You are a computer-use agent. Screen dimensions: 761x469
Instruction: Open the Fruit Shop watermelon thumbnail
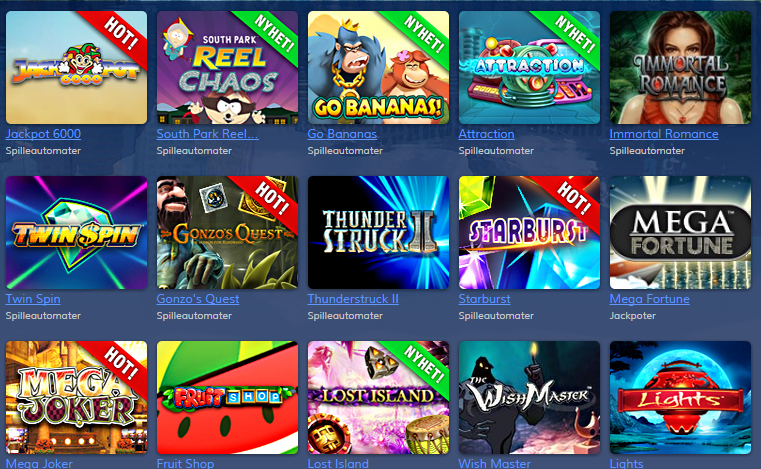(227, 398)
